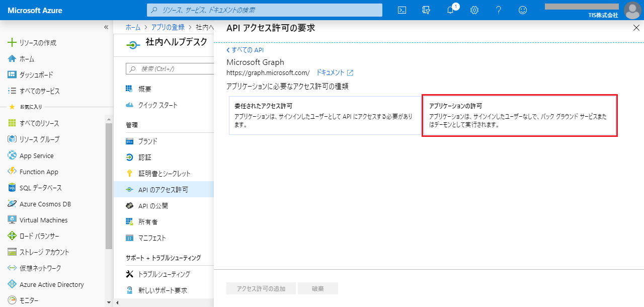Choose 委任されたアクセス許可 card
The height and width of the screenshot is (307, 644).
(325, 115)
